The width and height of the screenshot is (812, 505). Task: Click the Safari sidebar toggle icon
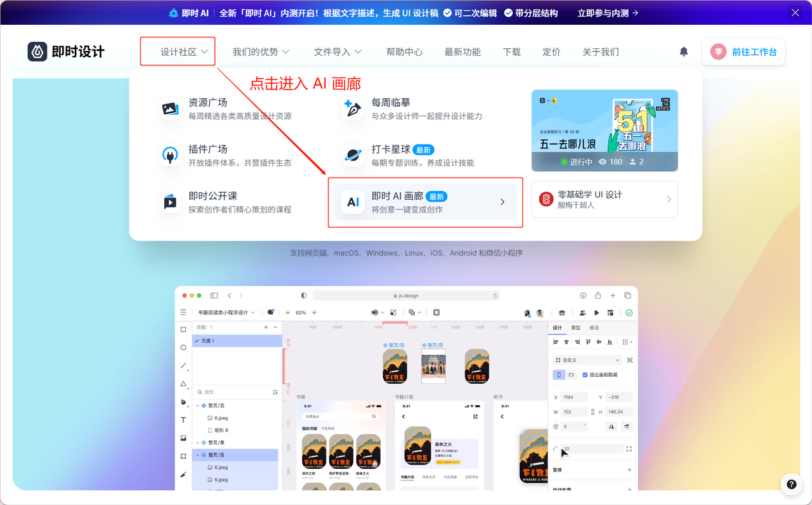click(x=214, y=296)
